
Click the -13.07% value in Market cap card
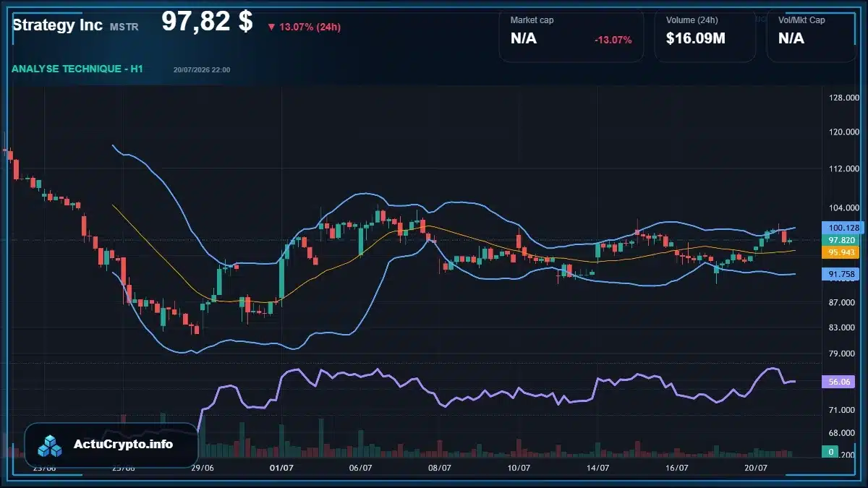click(613, 40)
